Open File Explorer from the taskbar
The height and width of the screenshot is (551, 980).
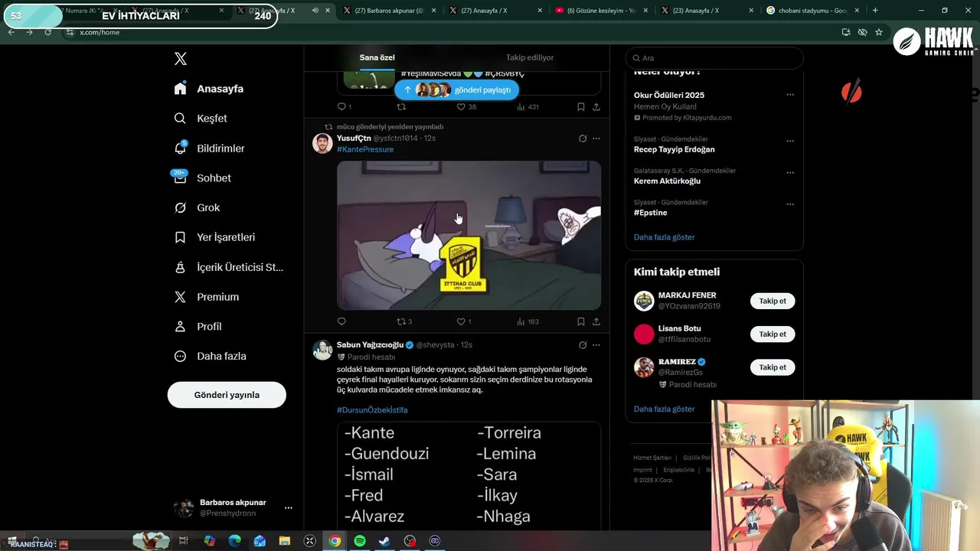pyautogui.click(x=284, y=541)
